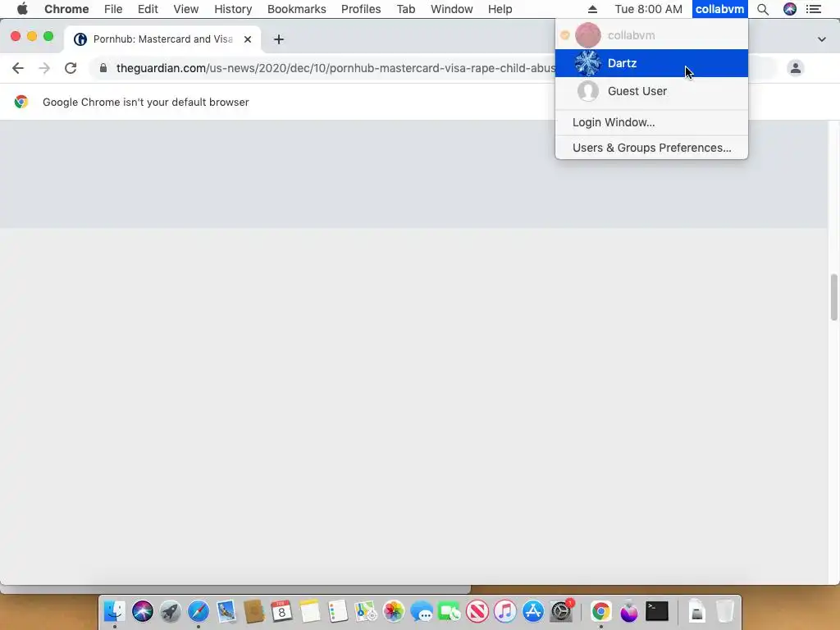840x630 pixels.
Task: Open the Help menu
Action: coord(500,9)
